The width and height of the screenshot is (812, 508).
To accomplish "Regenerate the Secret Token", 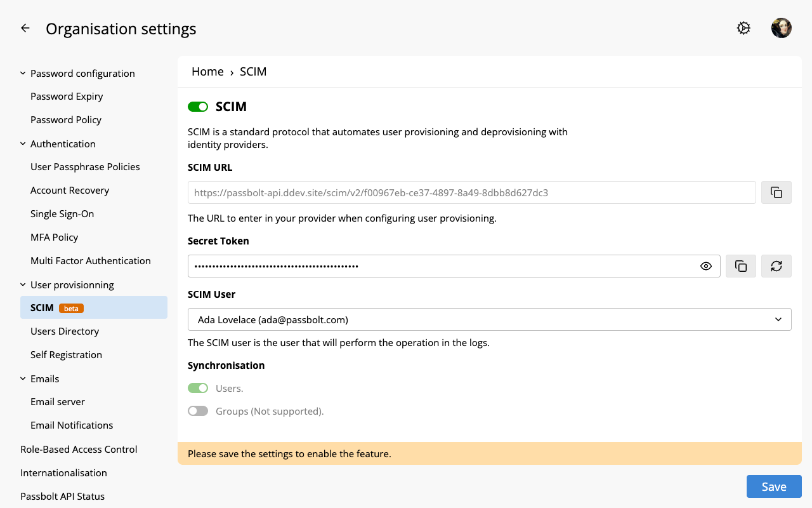I will [776, 266].
